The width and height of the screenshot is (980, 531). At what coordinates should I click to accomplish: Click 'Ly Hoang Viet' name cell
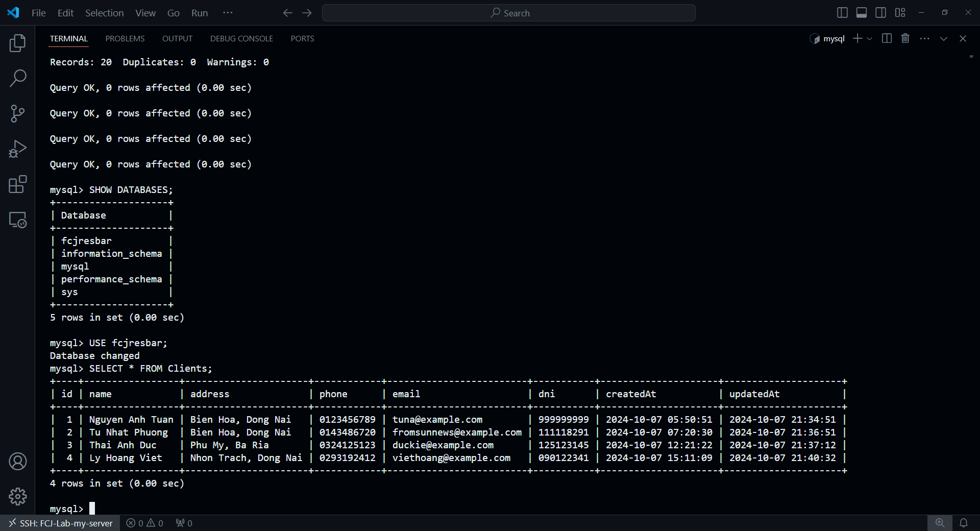click(126, 457)
